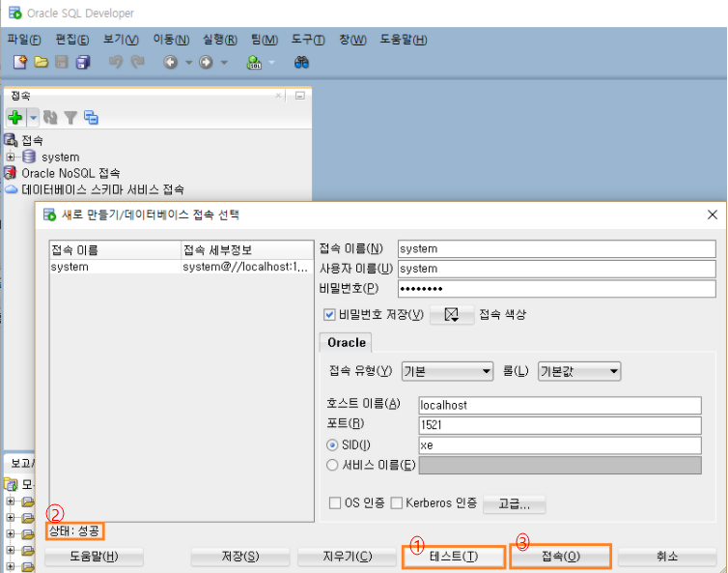The height and width of the screenshot is (573, 728).
Task: Click the Oracle NoSQL connection icon
Action: point(11,173)
